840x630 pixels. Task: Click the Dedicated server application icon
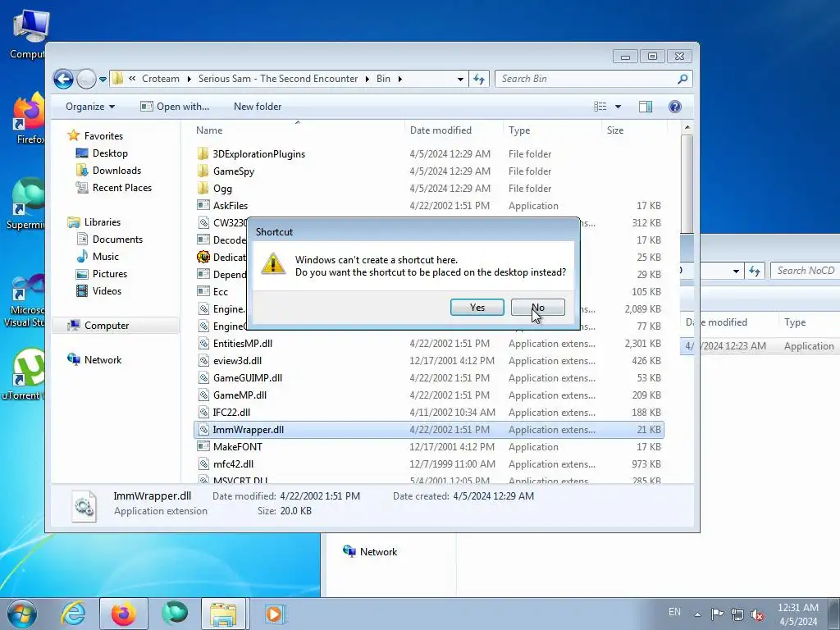[x=203, y=257]
